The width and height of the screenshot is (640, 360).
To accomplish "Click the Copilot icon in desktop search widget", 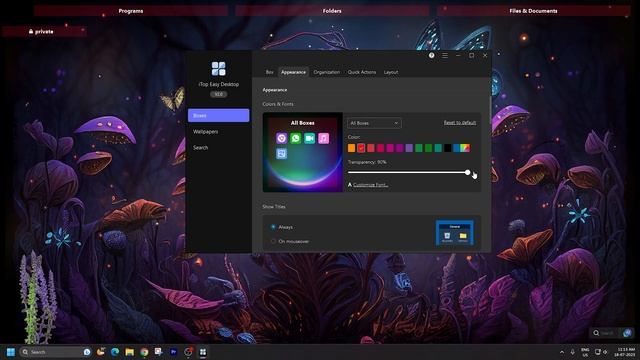I will click(628, 333).
